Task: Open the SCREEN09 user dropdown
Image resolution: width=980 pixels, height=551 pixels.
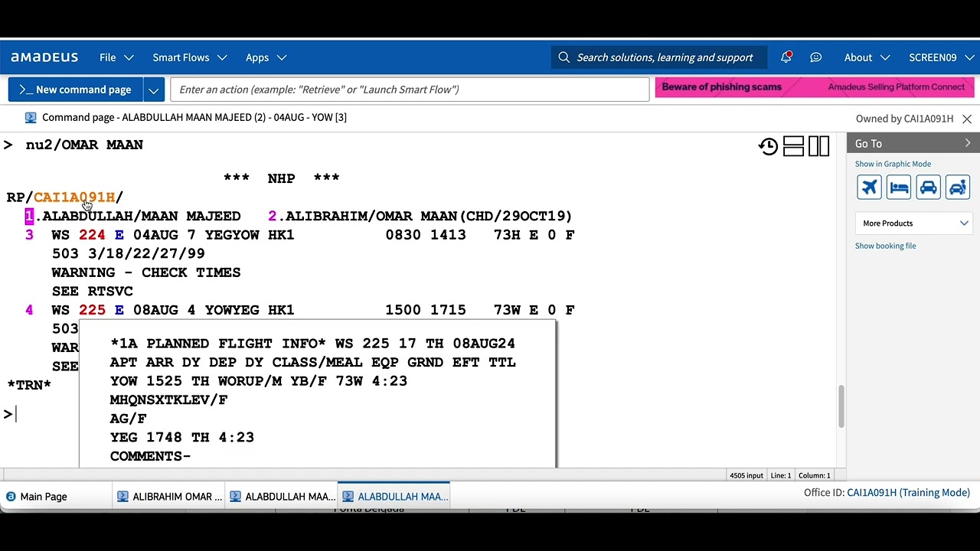Action: (940, 57)
